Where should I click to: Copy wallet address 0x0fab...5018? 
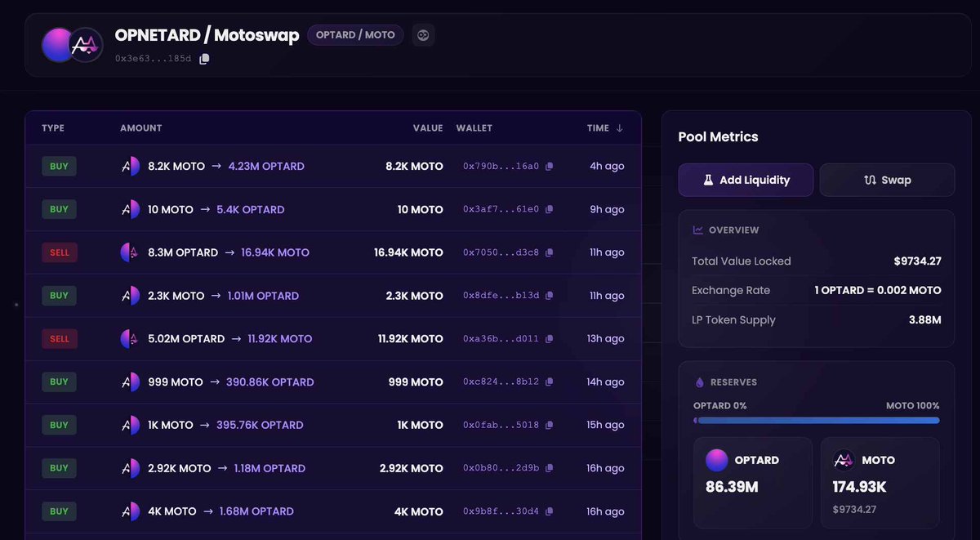tap(550, 426)
